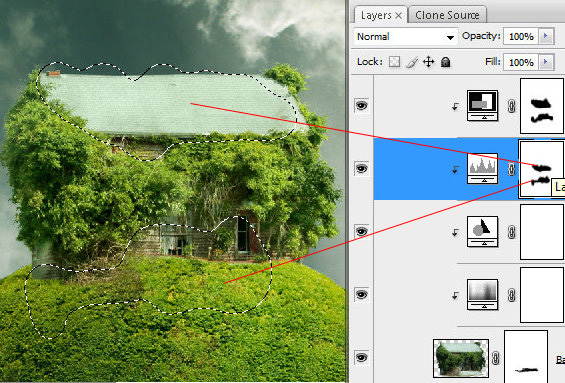
Task: Close the Layers tab with its X
Action: [398, 15]
